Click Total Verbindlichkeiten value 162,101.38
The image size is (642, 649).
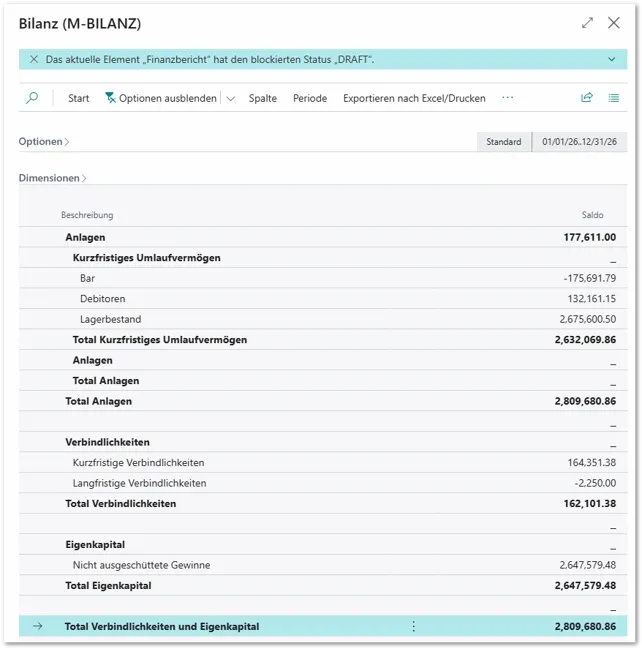coord(589,504)
